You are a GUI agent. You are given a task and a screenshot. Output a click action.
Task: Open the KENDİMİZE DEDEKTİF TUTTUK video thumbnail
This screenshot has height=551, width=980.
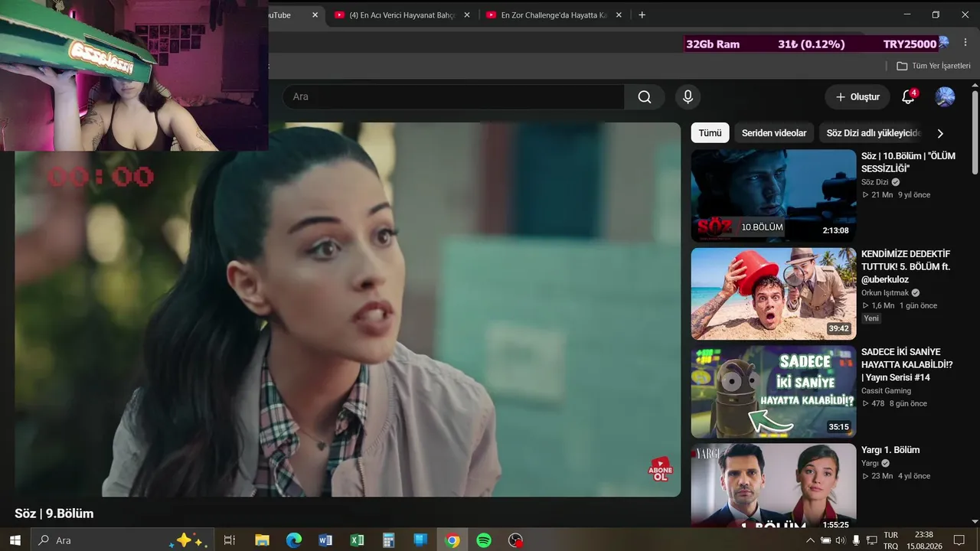[773, 293]
